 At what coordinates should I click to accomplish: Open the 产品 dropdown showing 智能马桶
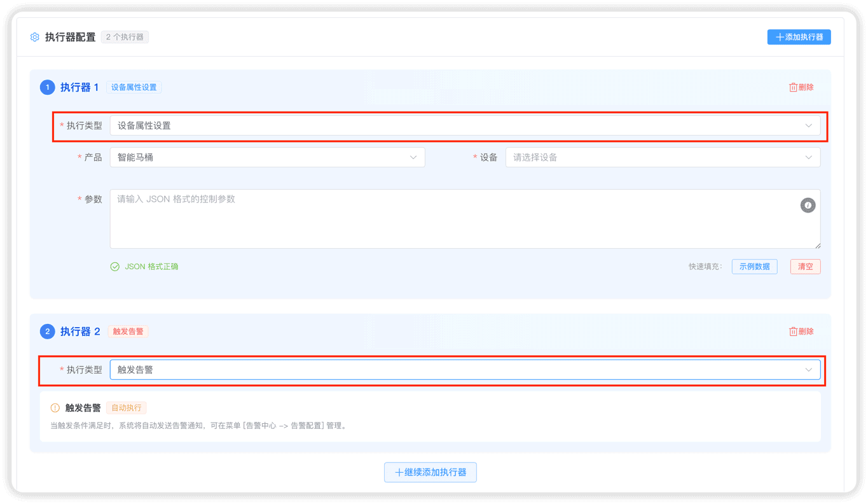[267, 157]
